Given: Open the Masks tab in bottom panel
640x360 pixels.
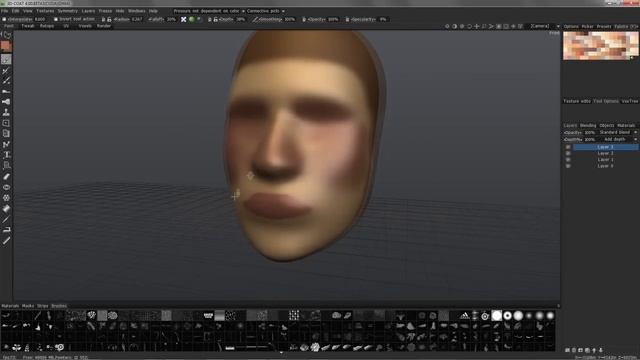Looking at the screenshot, I should (28, 306).
